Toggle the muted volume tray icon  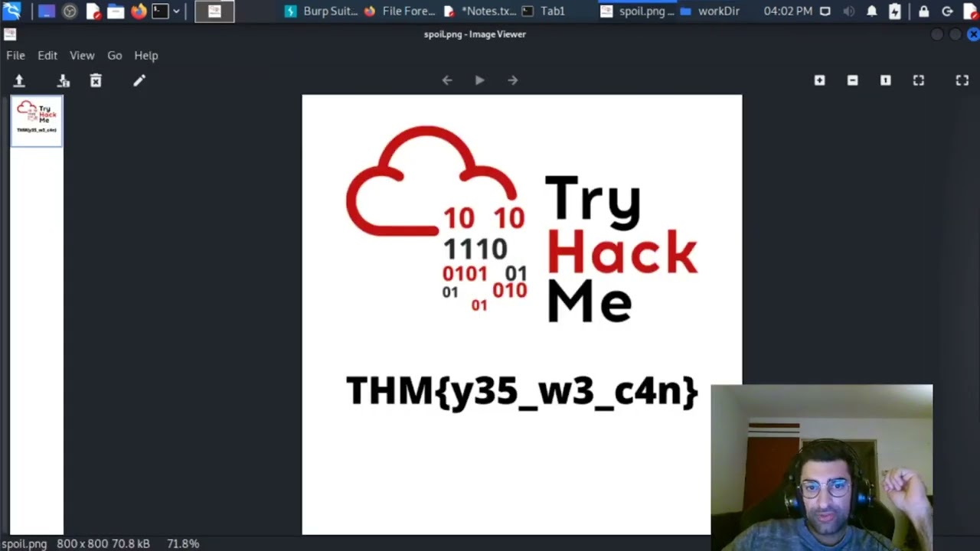coord(848,11)
